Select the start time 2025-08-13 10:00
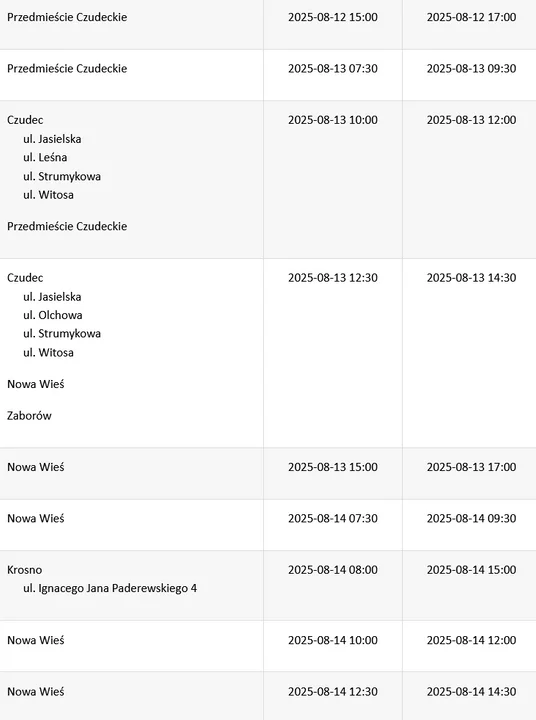This screenshot has width=536, height=720. click(x=333, y=120)
